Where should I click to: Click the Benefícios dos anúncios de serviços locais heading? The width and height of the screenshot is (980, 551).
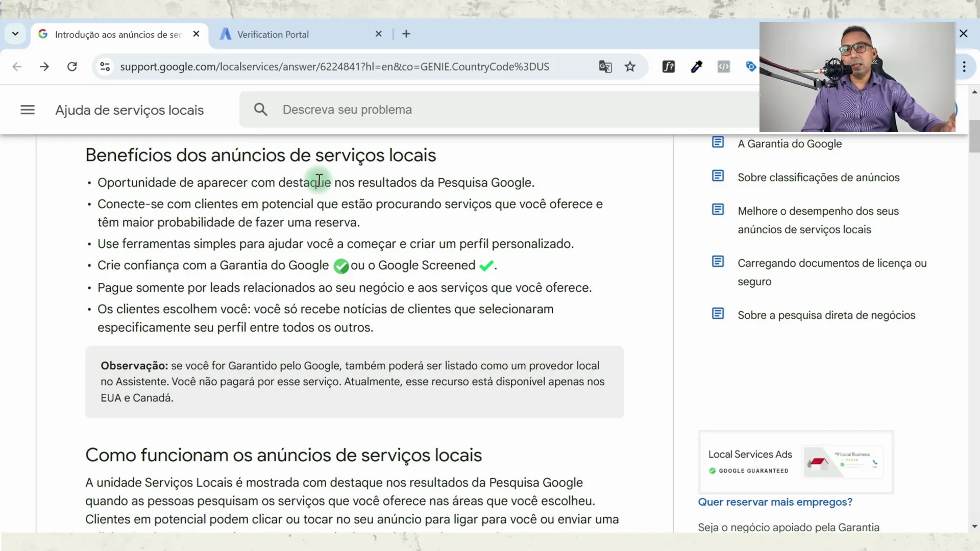[x=261, y=155]
